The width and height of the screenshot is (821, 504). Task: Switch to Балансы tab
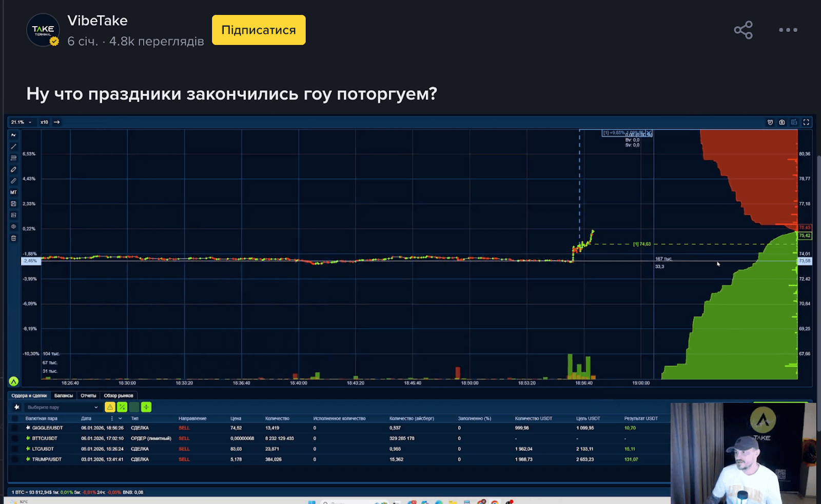[x=64, y=395]
